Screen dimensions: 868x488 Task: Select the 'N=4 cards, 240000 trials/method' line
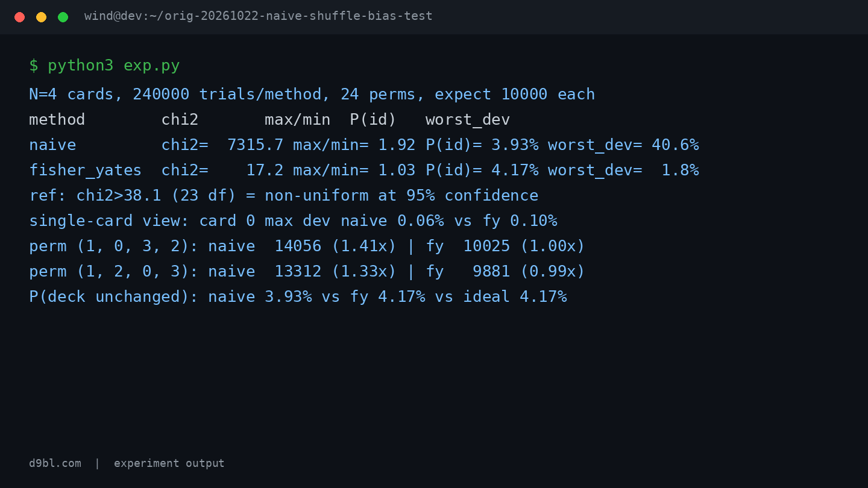[x=312, y=95]
